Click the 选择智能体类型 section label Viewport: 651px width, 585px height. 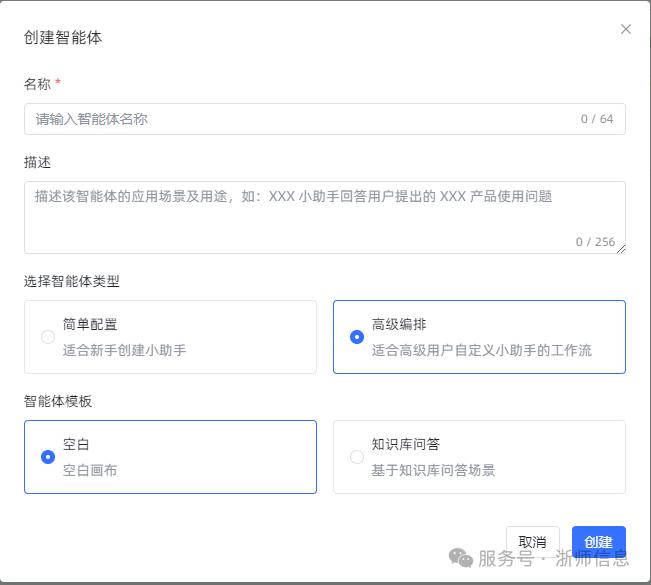click(x=72, y=281)
